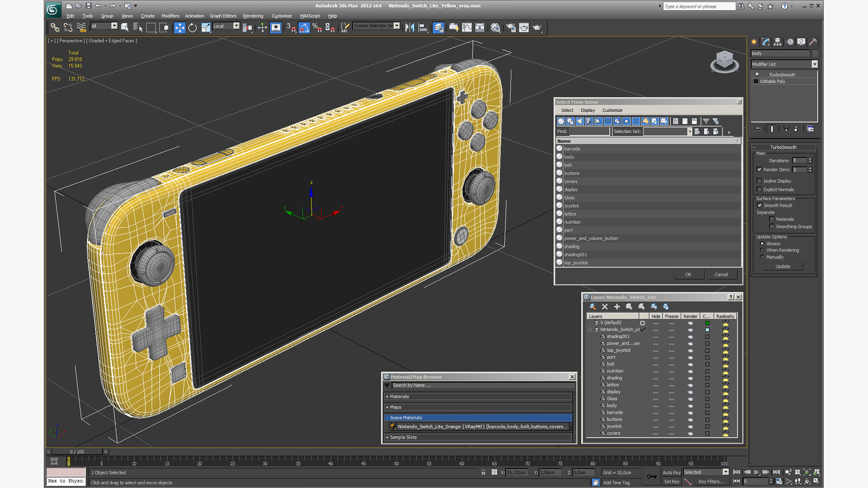Viewport: 868px width, 488px height.
Task: Uncheck Smooth Result checkbox
Action: click(x=759, y=205)
